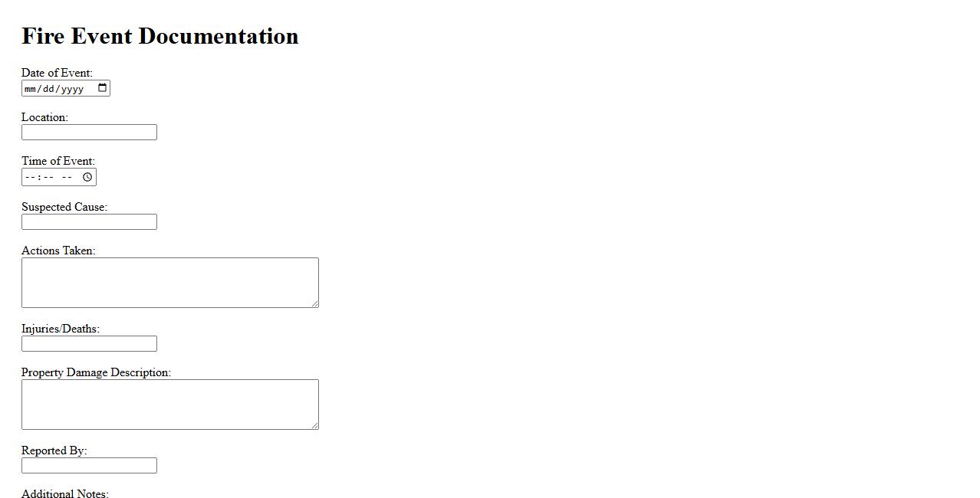Click the Actions Taken textarea resize handle
This screenshot has width=980, height=498.
[314, 304]
